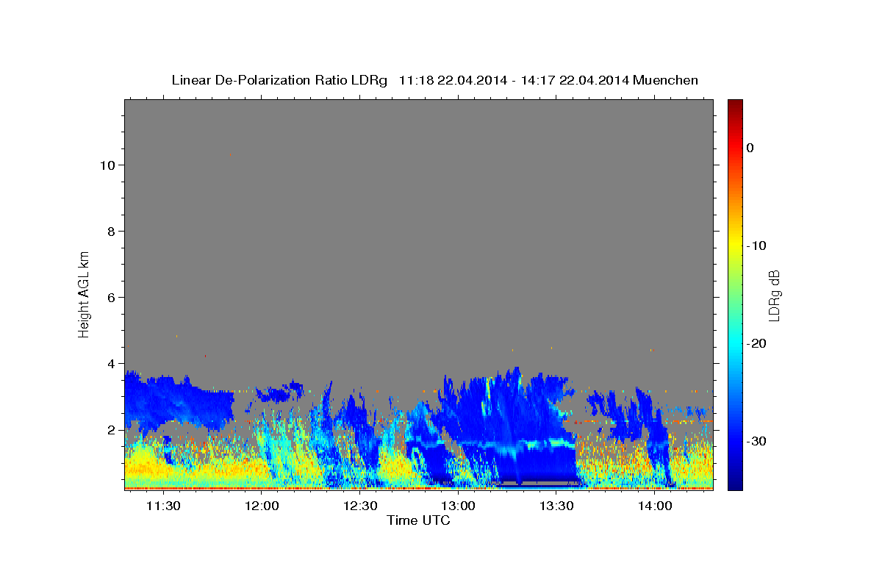The width and height of the screenshot is (882, 588).
Task: Click the location label 'Muenchen' in the title
Action: pyautogui.click(x=666, y=80)
